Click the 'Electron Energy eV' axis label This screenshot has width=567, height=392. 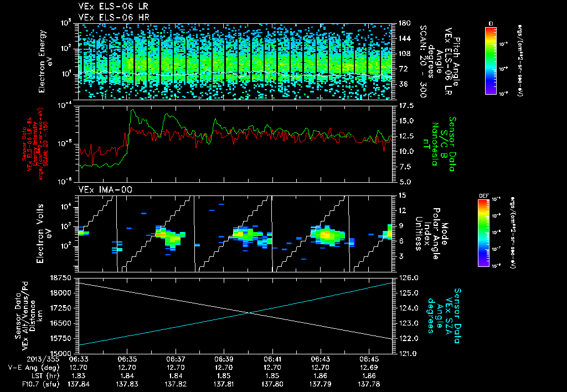tap(45, 61)
